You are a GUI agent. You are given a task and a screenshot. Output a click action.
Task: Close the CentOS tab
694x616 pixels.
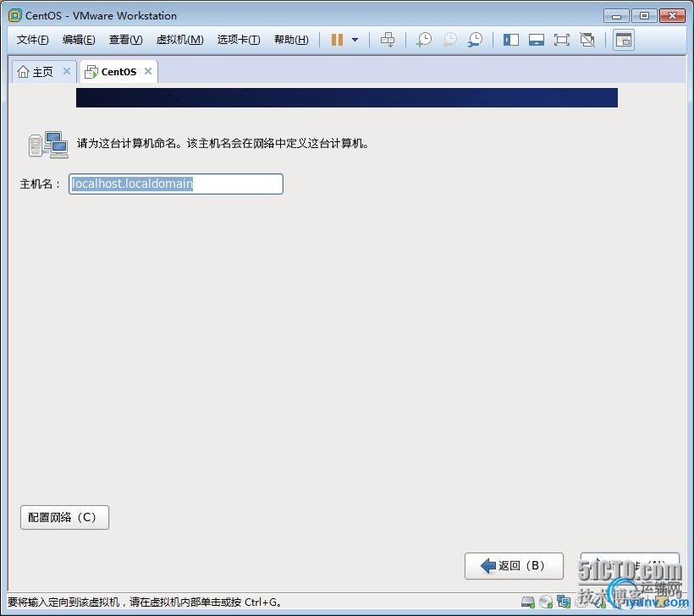click(148, 71)
